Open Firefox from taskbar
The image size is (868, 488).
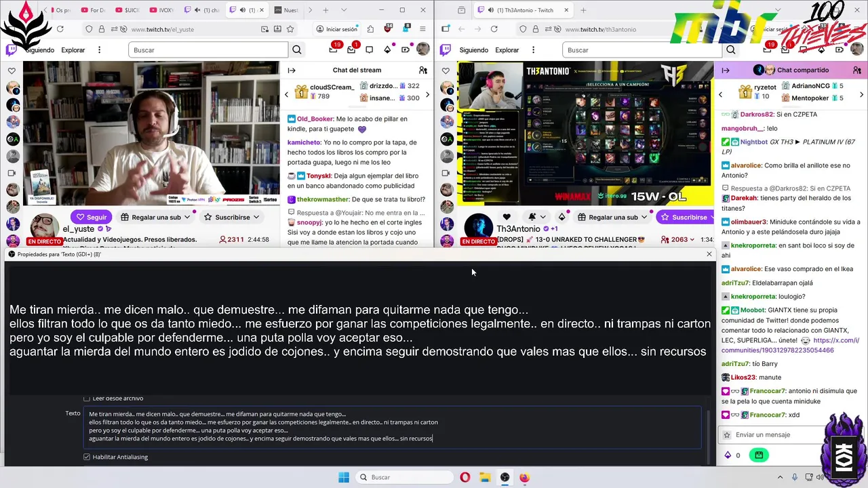(526, 477)
